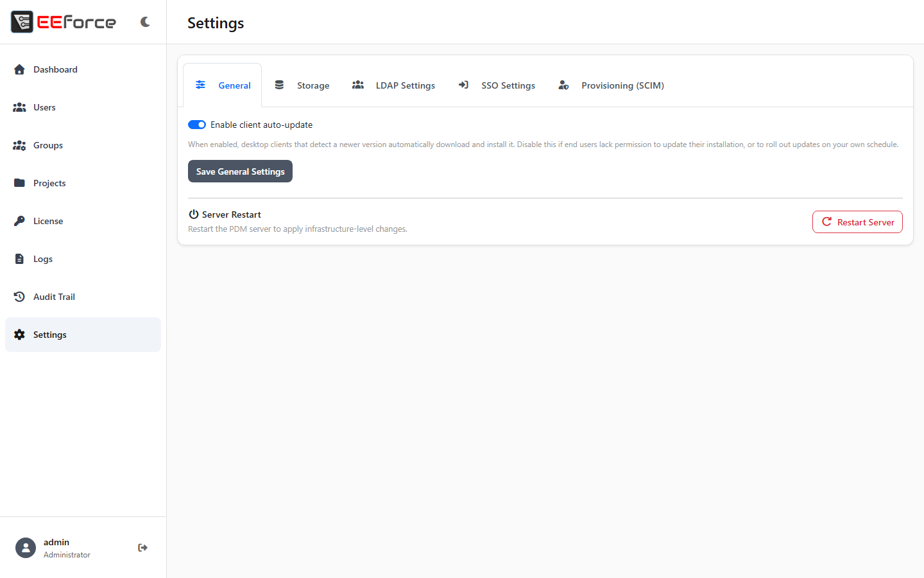
Task: Open the Audit Trail page
Action: pos(83,297)
